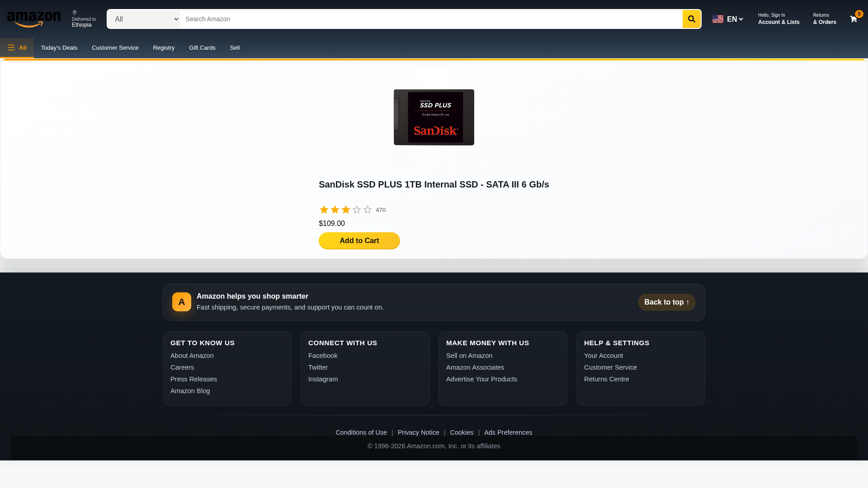Visit the Amazon Blog link

[x=190, y=391]
